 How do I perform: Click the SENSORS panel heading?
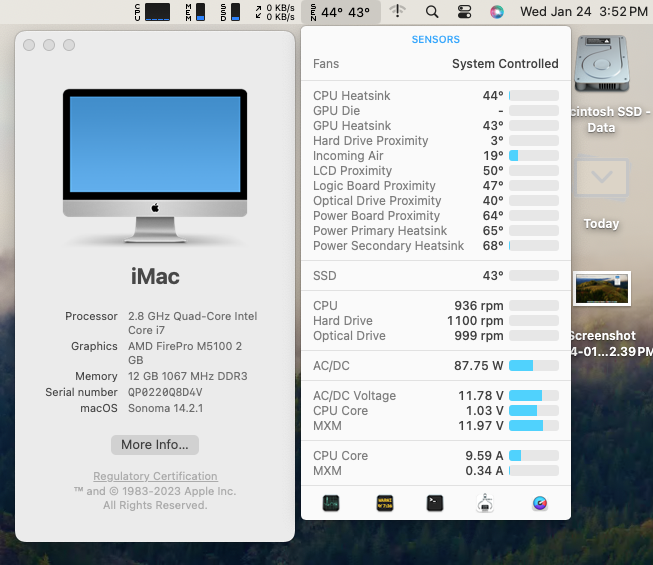436,40
